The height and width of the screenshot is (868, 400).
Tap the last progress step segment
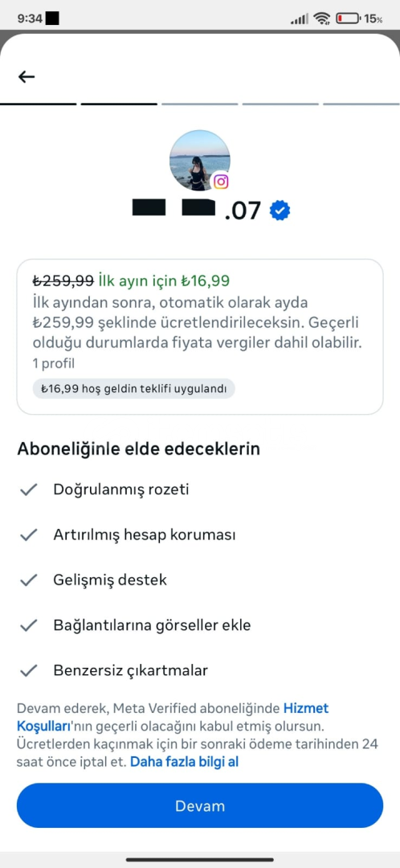[361, 104]
